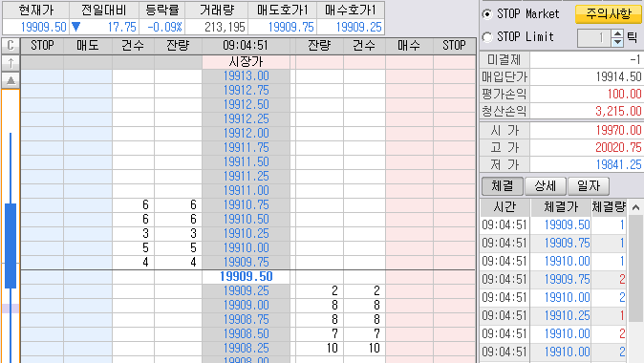This screenshot has width=644, height=363.
Task: Click price 19912.00 in the ladder
Action: (246, 134)
